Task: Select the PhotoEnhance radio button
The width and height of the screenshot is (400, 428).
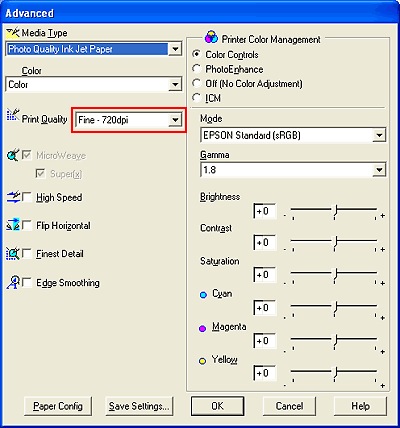Action: [x=197, y=69]
